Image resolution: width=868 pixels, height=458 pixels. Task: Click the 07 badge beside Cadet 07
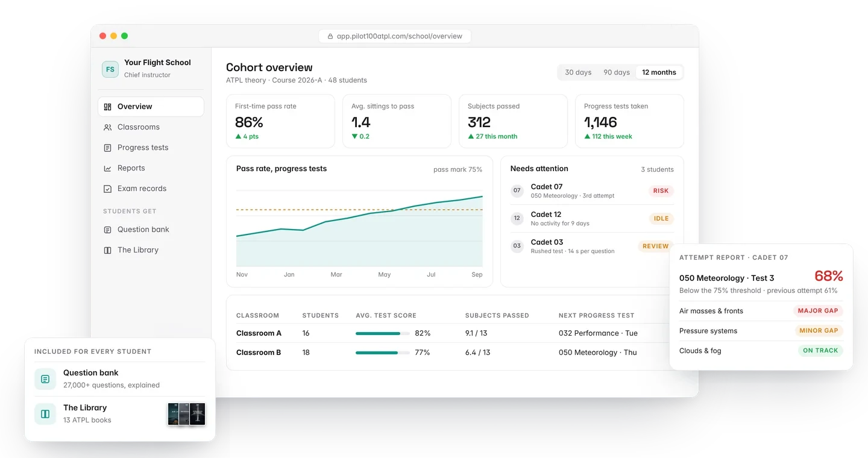tap(517, 190)
